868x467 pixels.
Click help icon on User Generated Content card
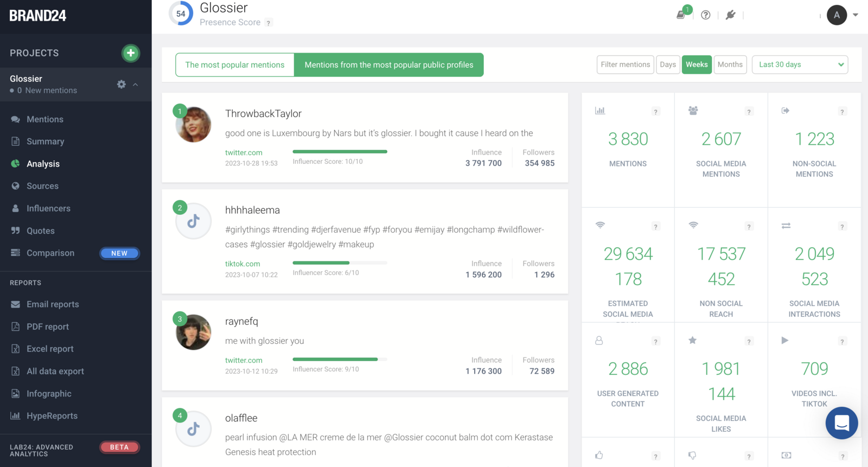click(x=655, y=342)
